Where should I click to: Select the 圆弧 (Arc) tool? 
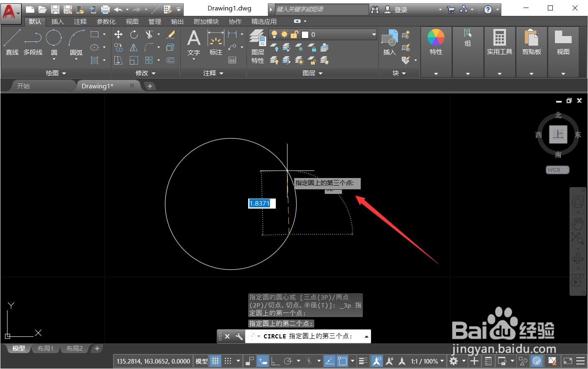[76, 43]
